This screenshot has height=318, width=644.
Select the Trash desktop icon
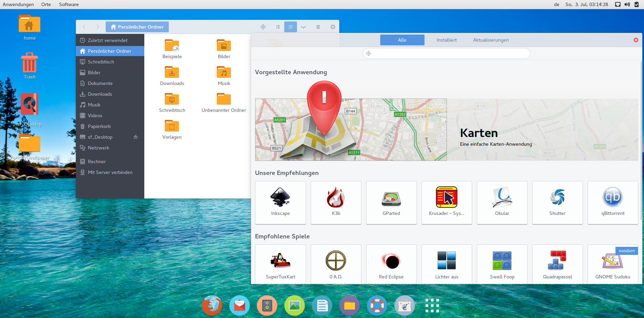click(30, 66)
